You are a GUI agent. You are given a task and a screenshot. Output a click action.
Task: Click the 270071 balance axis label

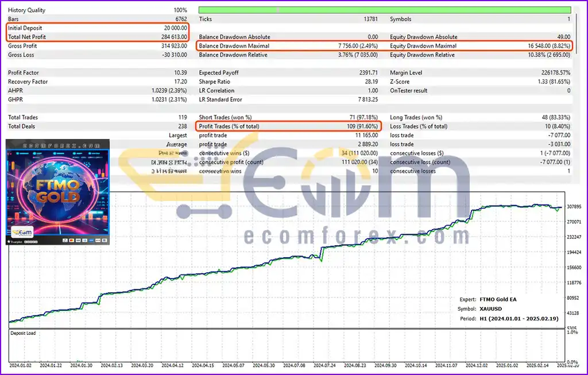574,222
